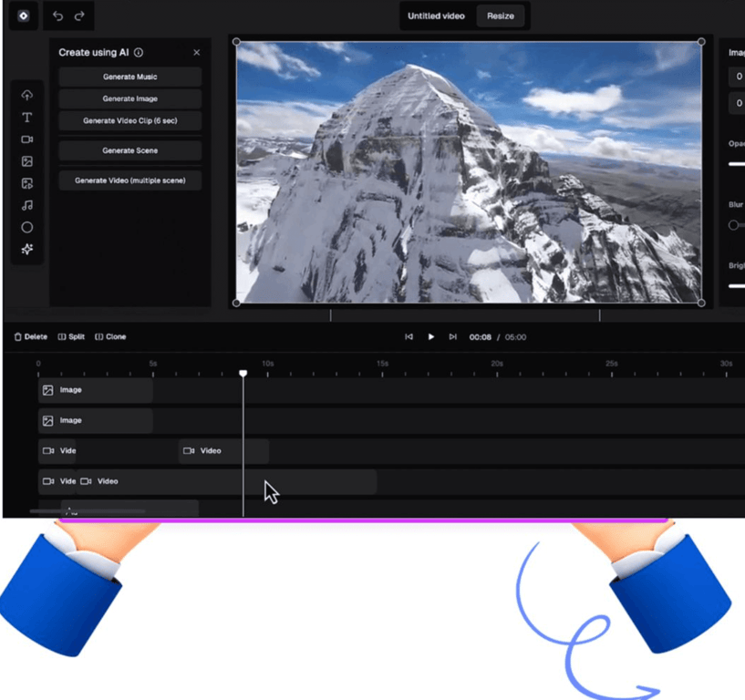Click the 15s mark on the timeline ruler
The width and height of the screenshot is (745, 700).
pos(381,362)
